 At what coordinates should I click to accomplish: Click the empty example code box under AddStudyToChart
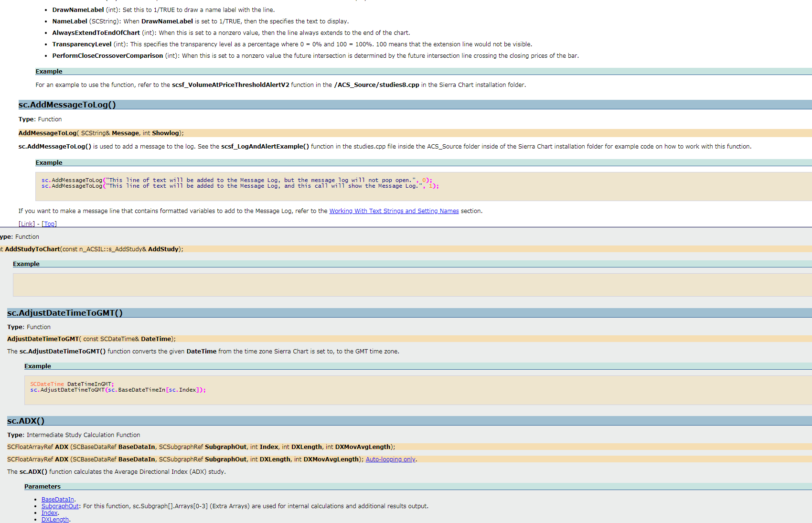[412, 285]
